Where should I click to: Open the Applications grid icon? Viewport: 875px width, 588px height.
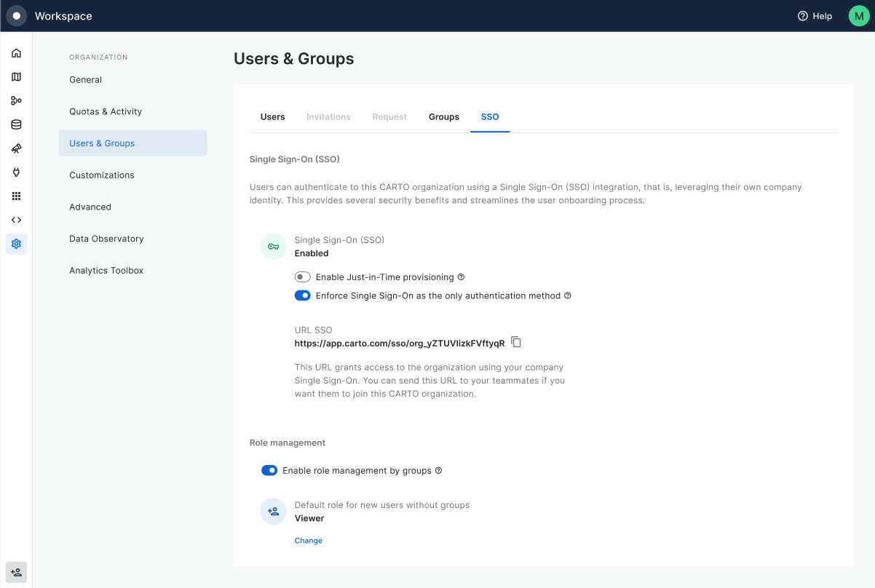tap(16, 196)
